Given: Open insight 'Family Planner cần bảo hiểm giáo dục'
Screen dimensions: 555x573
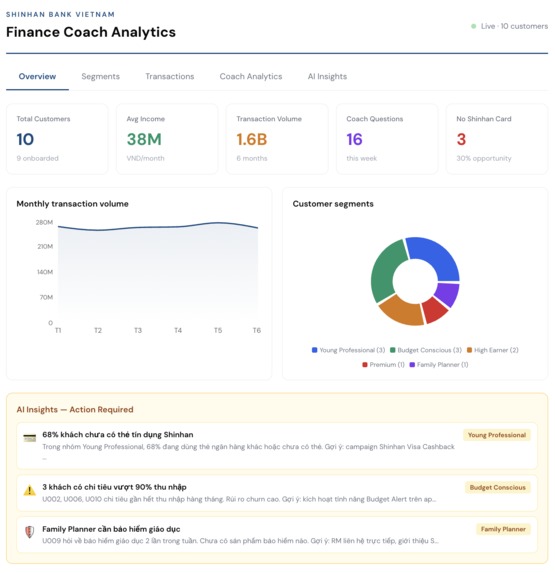Looking at the screenshot, I should coord(277,535).
